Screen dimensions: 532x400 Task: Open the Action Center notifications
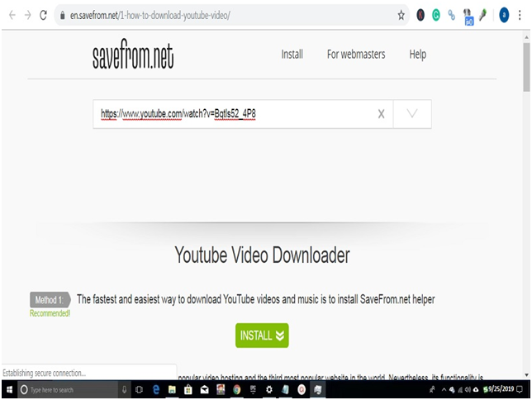[x=520, y=389]
